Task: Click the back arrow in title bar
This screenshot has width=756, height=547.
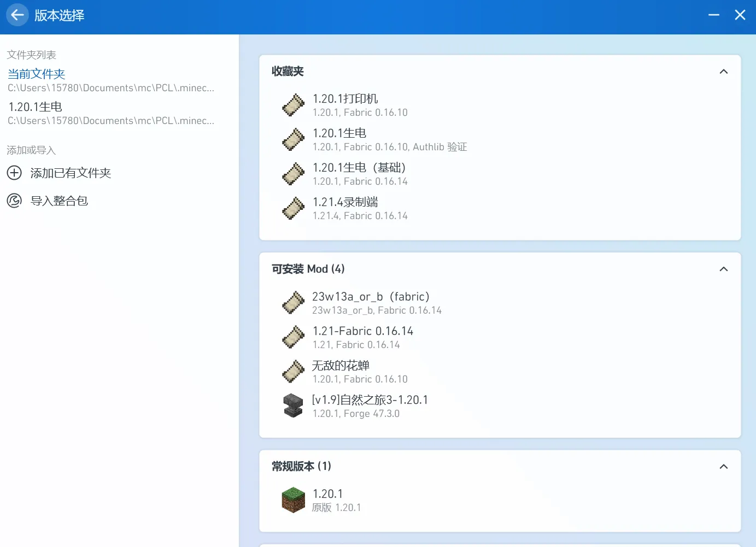Action: tap(17, 15)
